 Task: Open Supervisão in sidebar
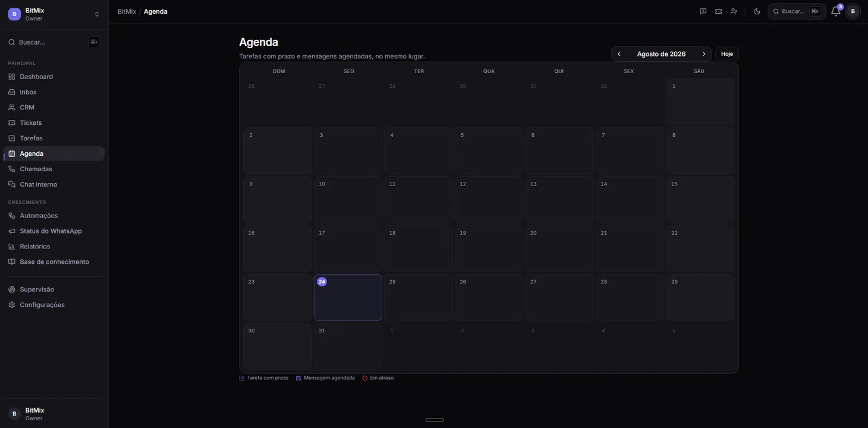54,289
